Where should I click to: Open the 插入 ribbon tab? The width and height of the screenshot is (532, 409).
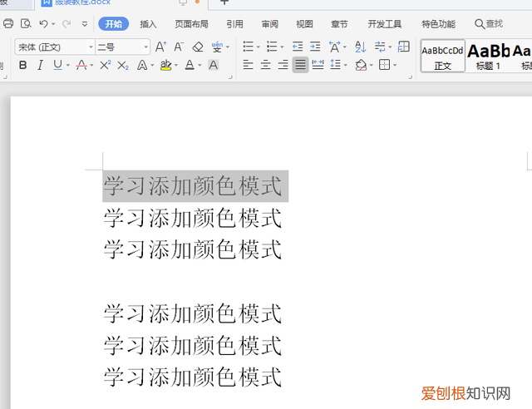pos(148,24)
